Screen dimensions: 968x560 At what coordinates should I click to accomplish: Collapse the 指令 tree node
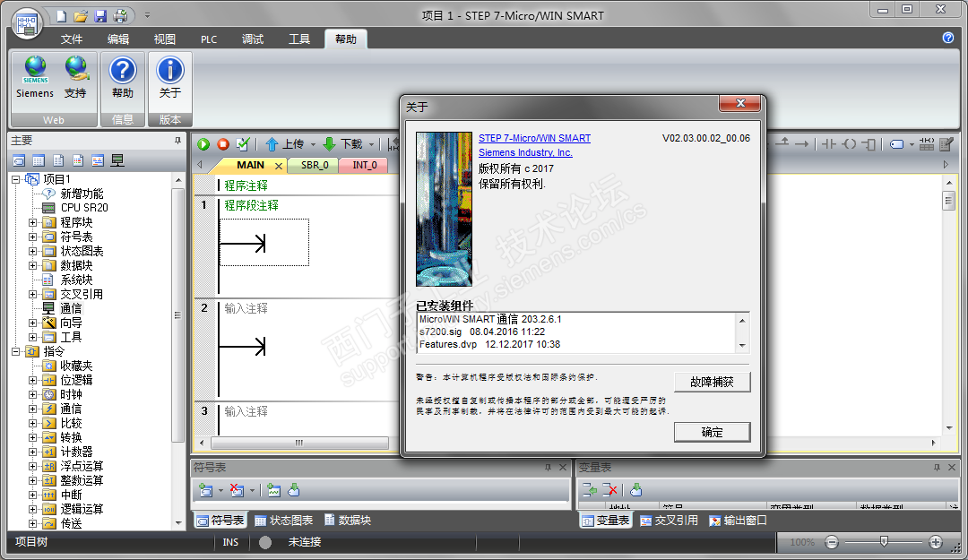pos(15,351)
